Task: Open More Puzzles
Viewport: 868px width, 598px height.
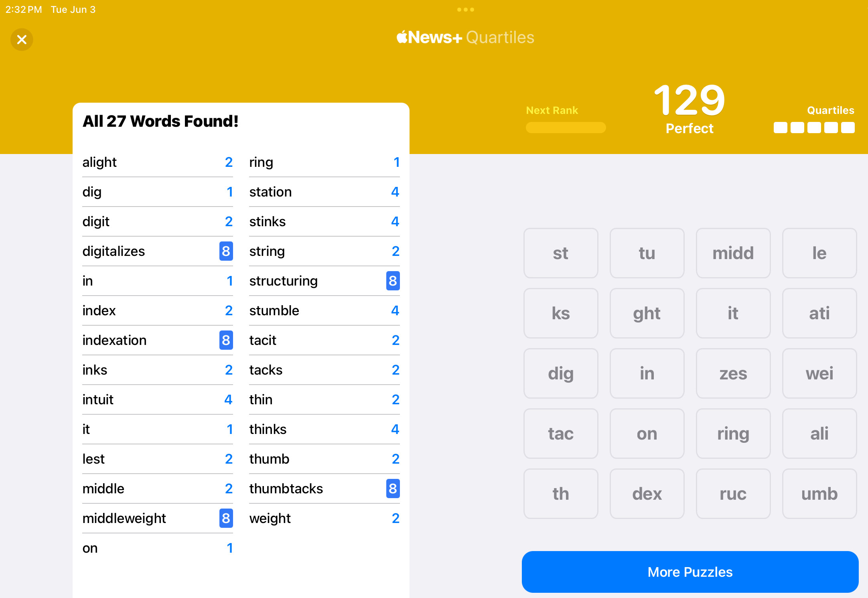Action: coord(690,572)
